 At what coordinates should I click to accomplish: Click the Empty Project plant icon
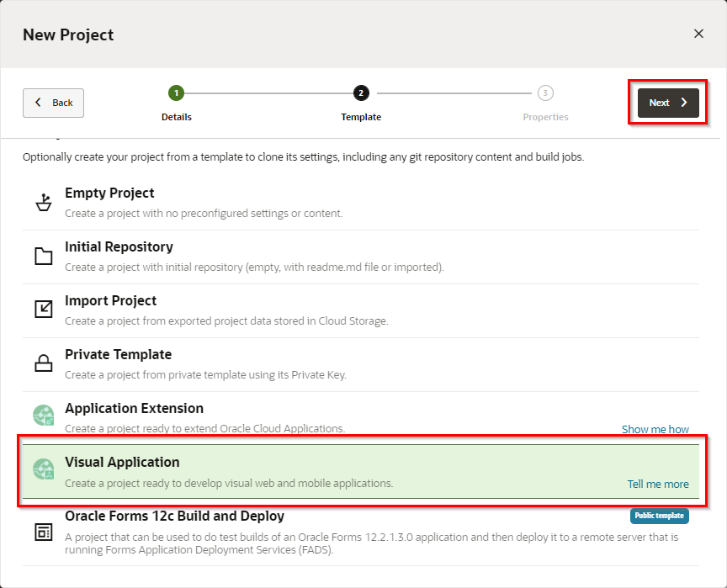pyautogui.click(x=43, y=203)
